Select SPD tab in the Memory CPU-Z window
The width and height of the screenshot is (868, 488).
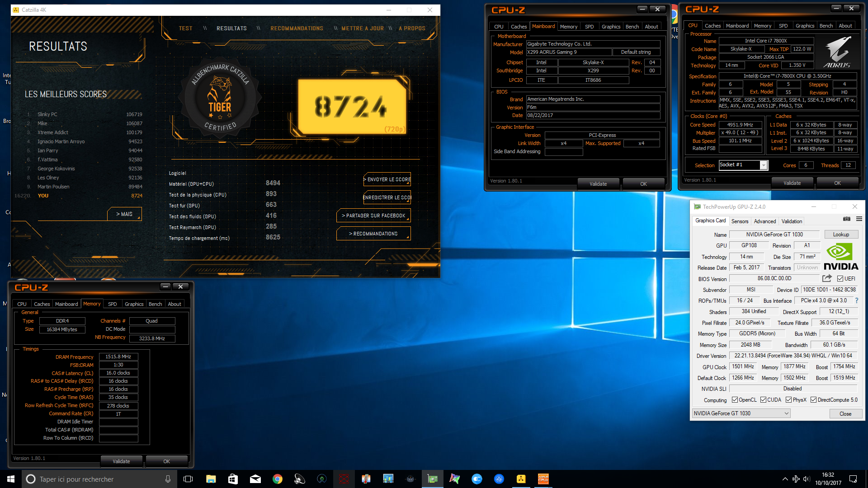113,304
